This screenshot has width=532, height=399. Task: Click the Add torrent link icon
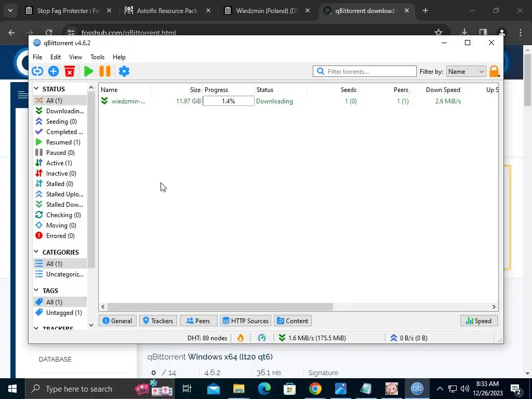tap(37, 71)
